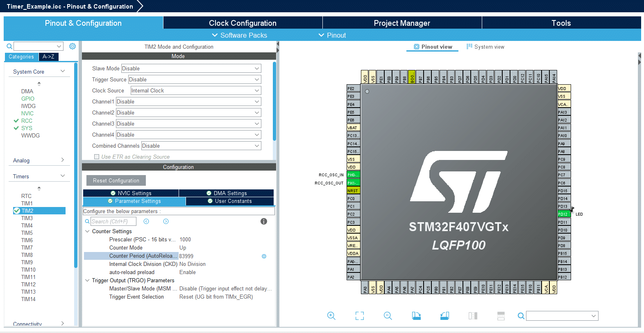644x333 pixels.
Task: Open the Combined Channels dropdown
Action: (x=201, y=146)
